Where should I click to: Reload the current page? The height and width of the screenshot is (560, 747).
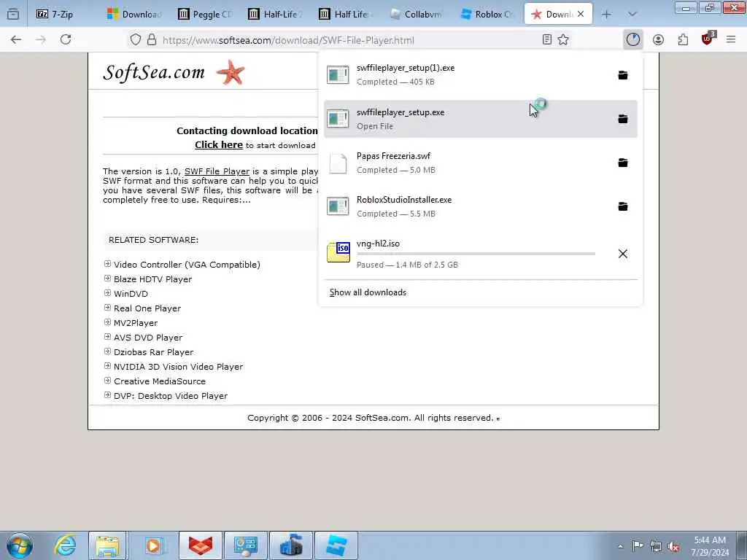pos(66,40)
